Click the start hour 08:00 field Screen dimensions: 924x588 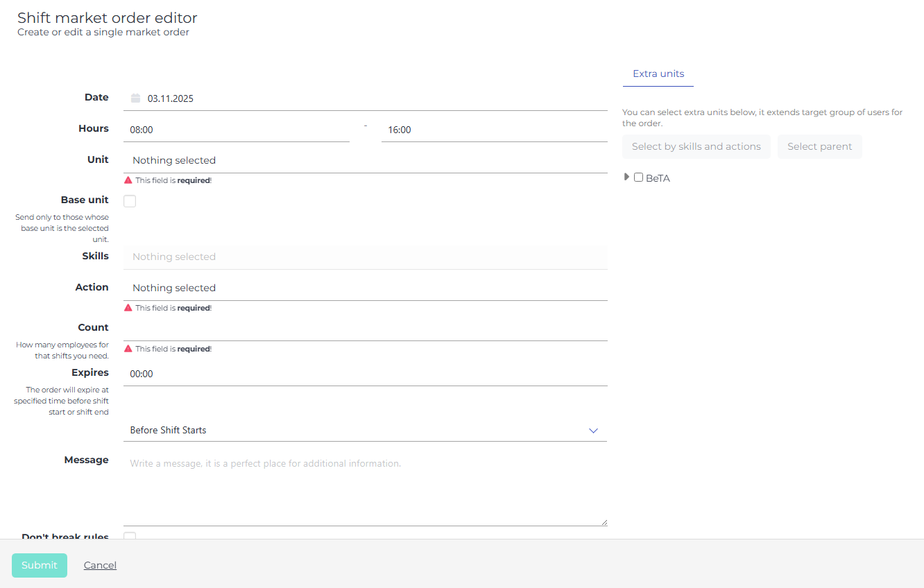236,130
